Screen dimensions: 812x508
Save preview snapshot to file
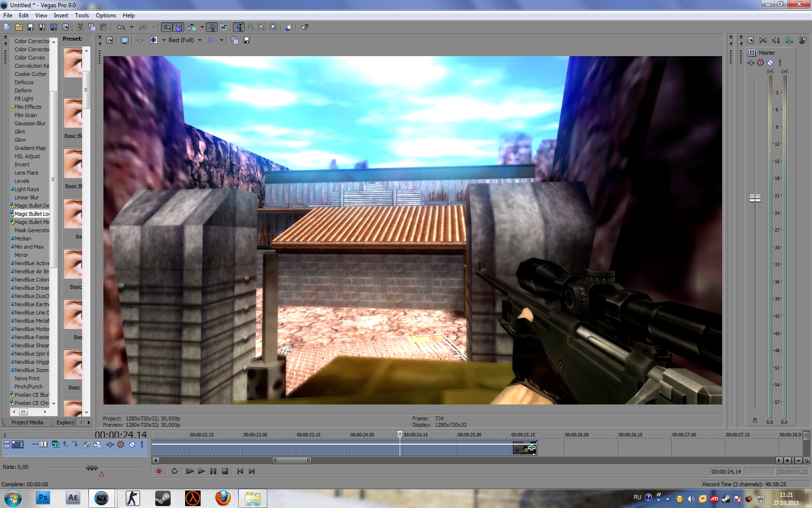pos(246,40)
